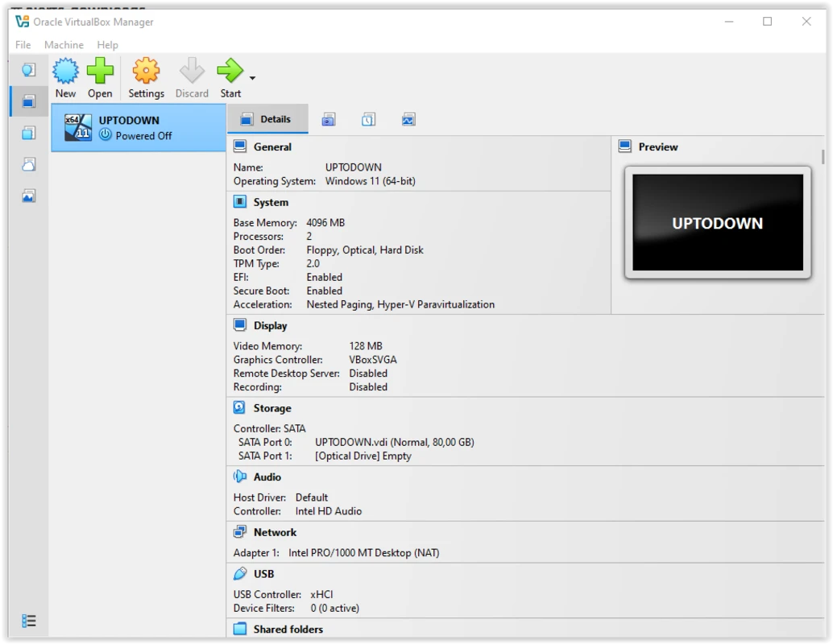The height and width of the screenshot is (644, 833).
Task: Open the Activity monitor view
Action: click(408, 118)
